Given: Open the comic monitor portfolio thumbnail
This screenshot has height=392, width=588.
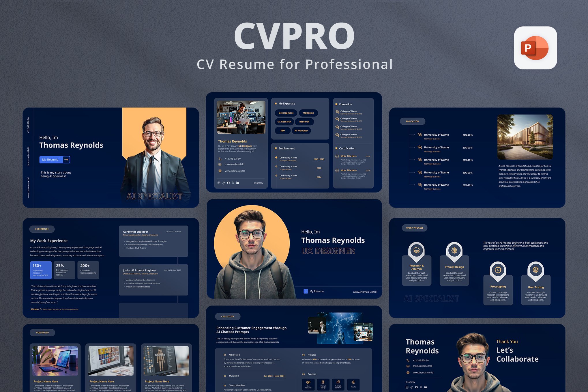Looking at the screenshot, I should pyautogui.click(x=111, y=361).
